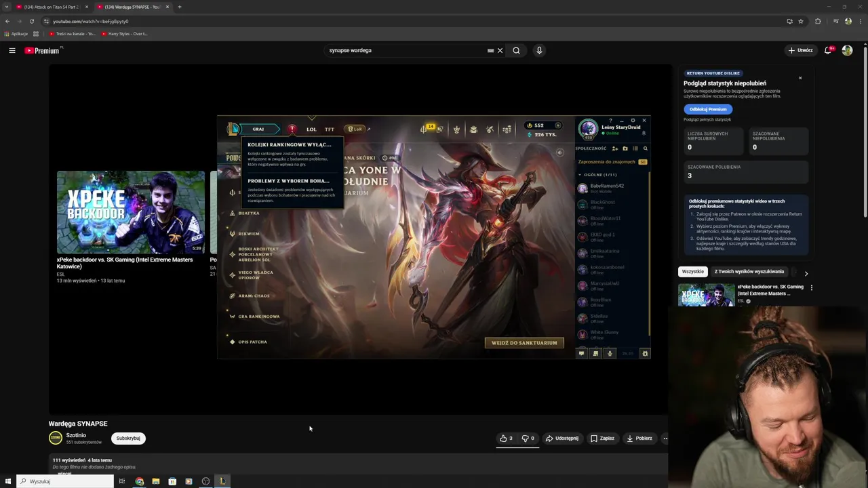The height and width of the screenshot is (488, 868).
Task: Open the Zaproszenia do znajomych row
Action: point(612,162)
